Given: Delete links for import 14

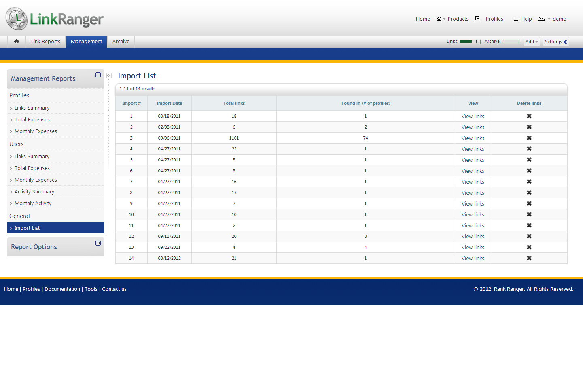Looking at the screenshot, I should point(529,258).
